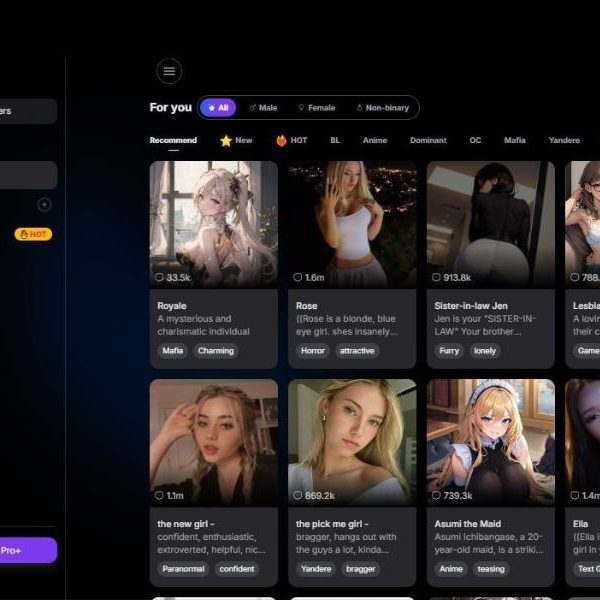600x600 pixels.
Task: Open the hamburger menu icon
Action: coord(169,71)
